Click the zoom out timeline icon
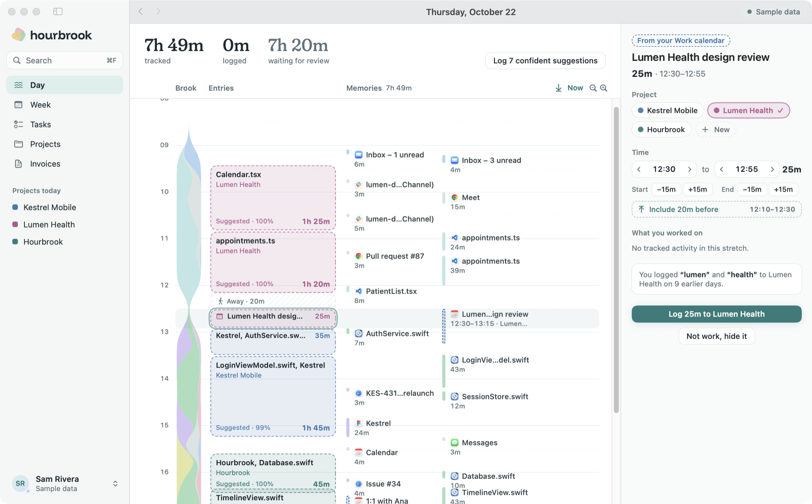Viewport: 812px width, 504px height. click(x=593, y=88)
